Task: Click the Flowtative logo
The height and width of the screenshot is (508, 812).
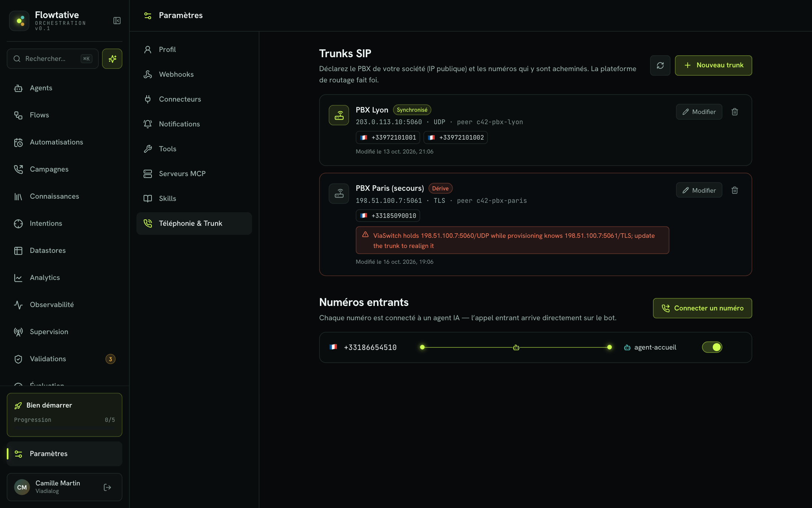Action: (x=19, y=21)
